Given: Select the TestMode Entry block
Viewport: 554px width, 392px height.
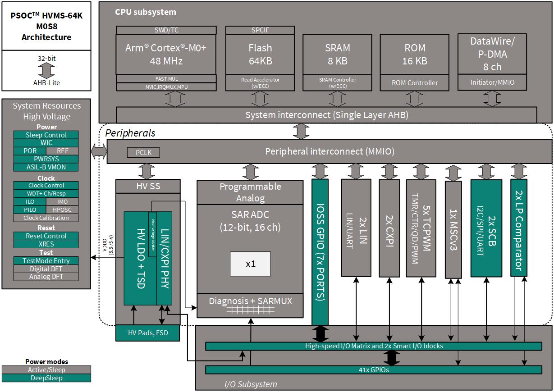Looking at the screenshot, I should tap(46, 260).
